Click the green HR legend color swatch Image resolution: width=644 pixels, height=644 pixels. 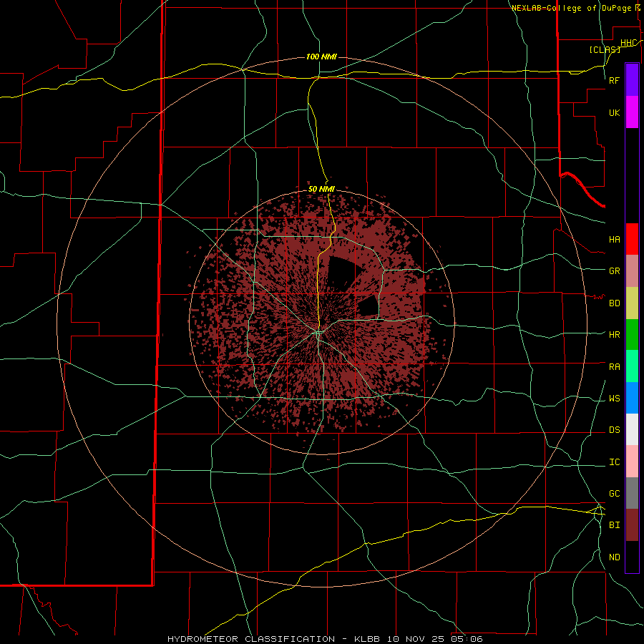coord(632,334)
